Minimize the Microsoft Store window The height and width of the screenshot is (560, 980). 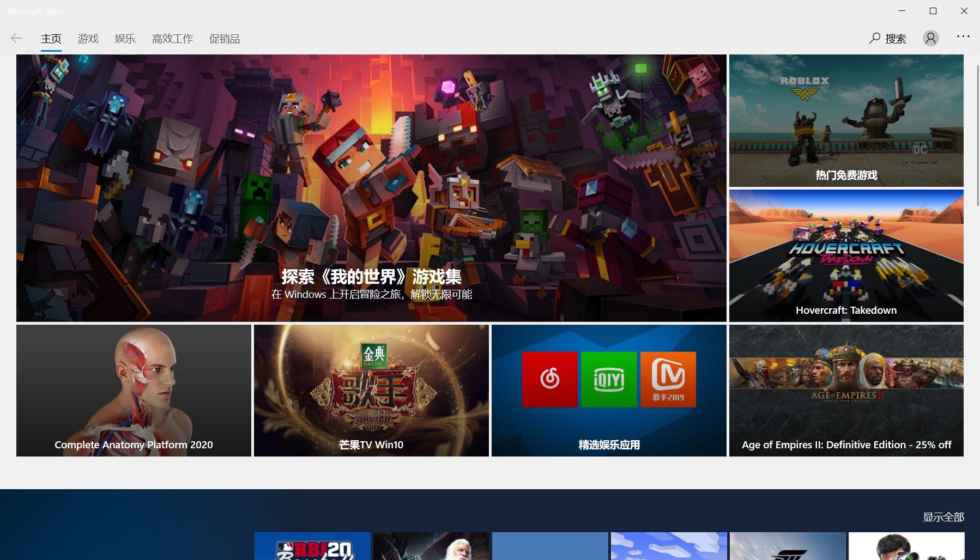902,11
